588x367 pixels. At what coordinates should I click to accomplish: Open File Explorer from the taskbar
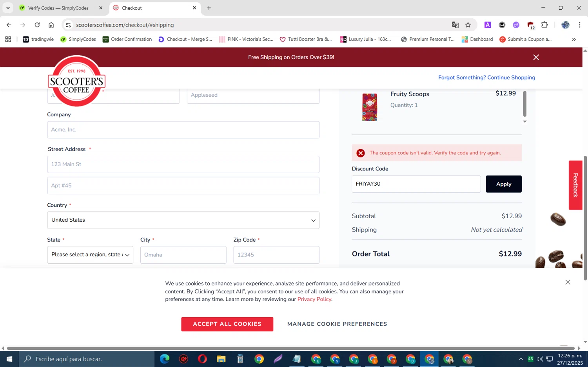coord(221,359)
